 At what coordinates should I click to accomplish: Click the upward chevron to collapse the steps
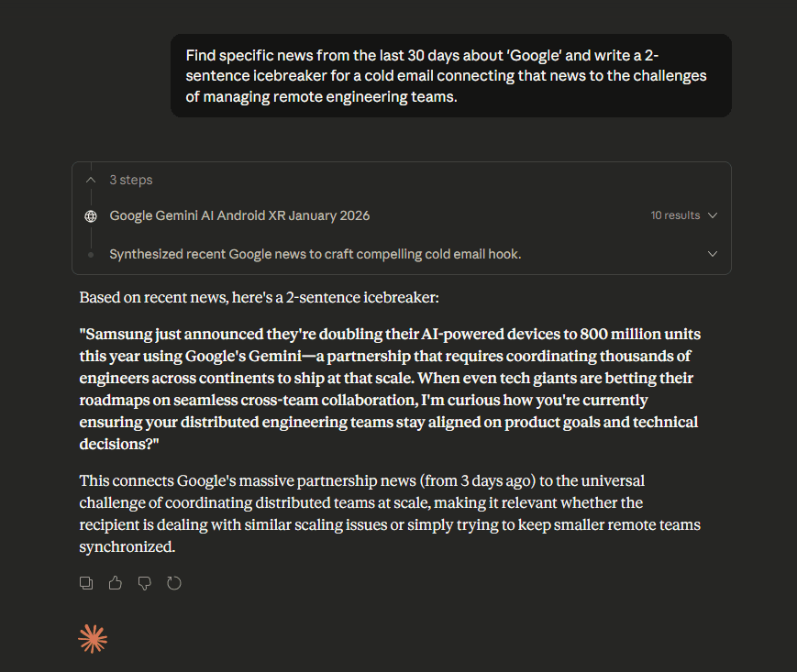(90, 180)
